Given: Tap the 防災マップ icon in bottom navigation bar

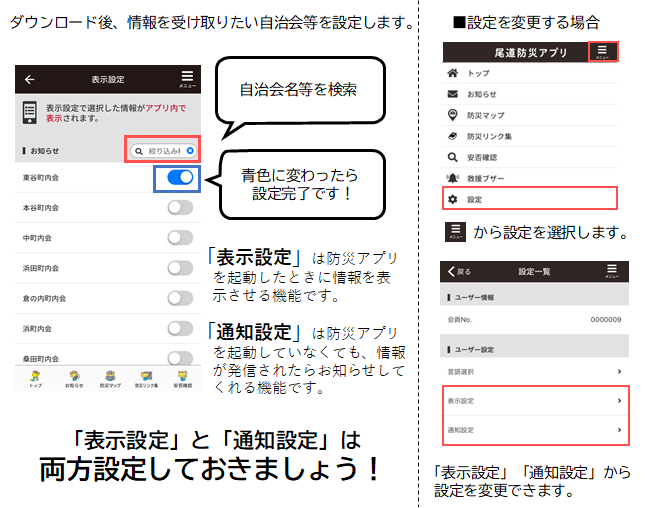Looking at the screenshot, I should pos(110,379).
